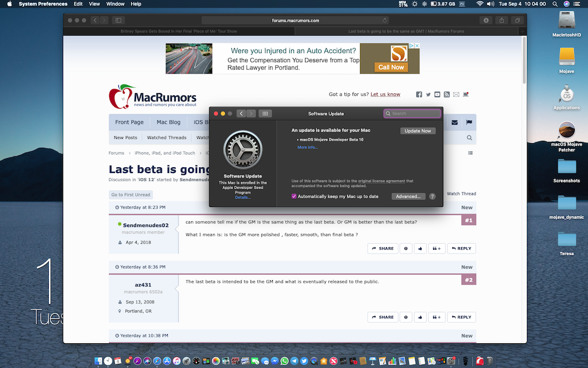The image size is (588, 368).
Task: Open App Store in the dock
Action: tap(167, 361)
